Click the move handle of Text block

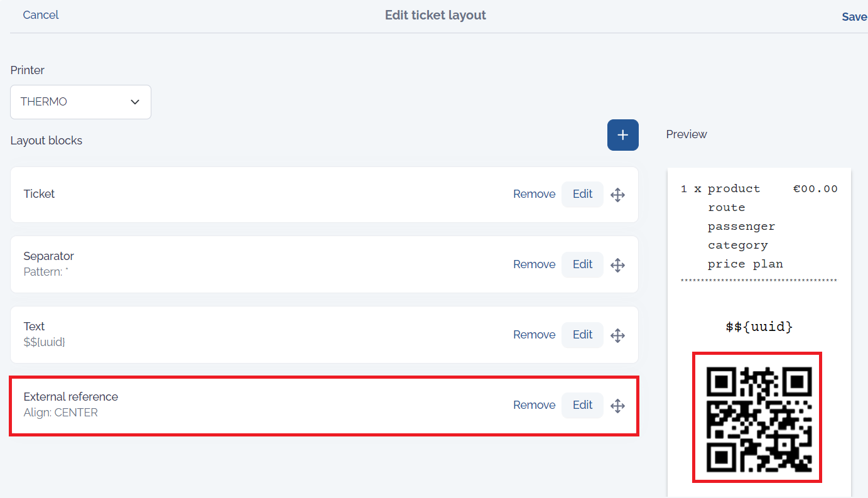(617, 335)
